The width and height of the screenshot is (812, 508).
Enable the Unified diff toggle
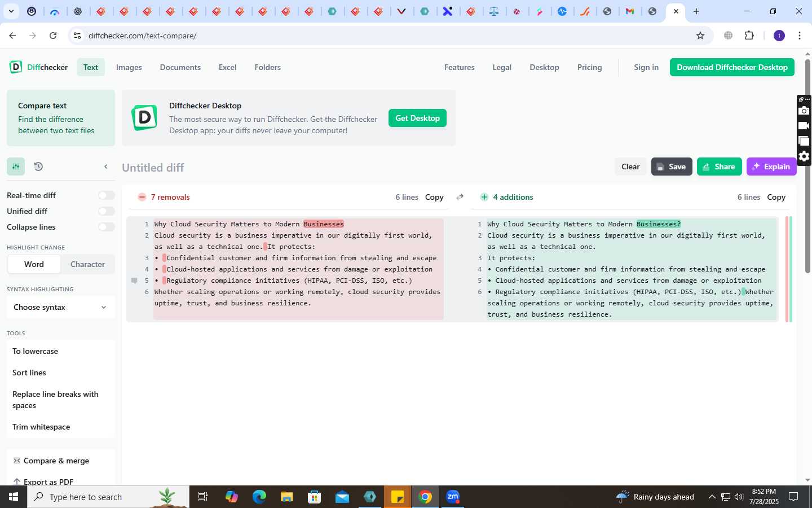[106, 211]
